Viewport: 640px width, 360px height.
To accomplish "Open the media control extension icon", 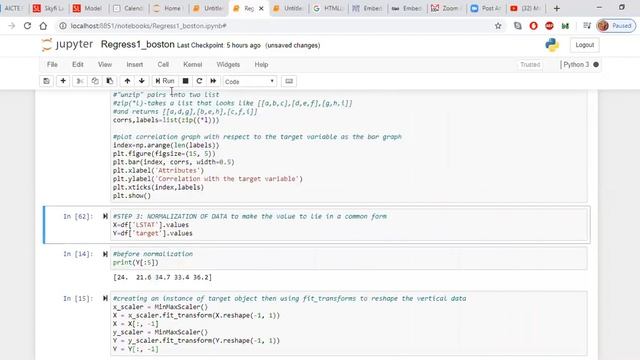I will 587,26.
